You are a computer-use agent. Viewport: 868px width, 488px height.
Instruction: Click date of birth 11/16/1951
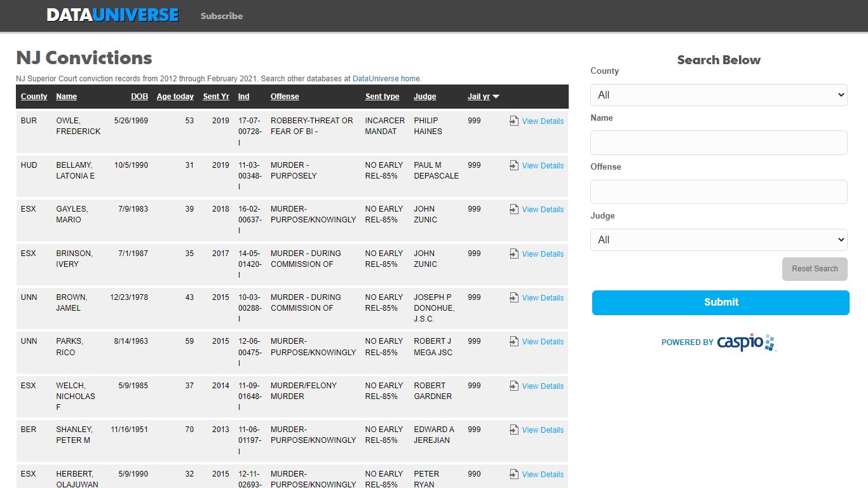click(x=129, y=430)
